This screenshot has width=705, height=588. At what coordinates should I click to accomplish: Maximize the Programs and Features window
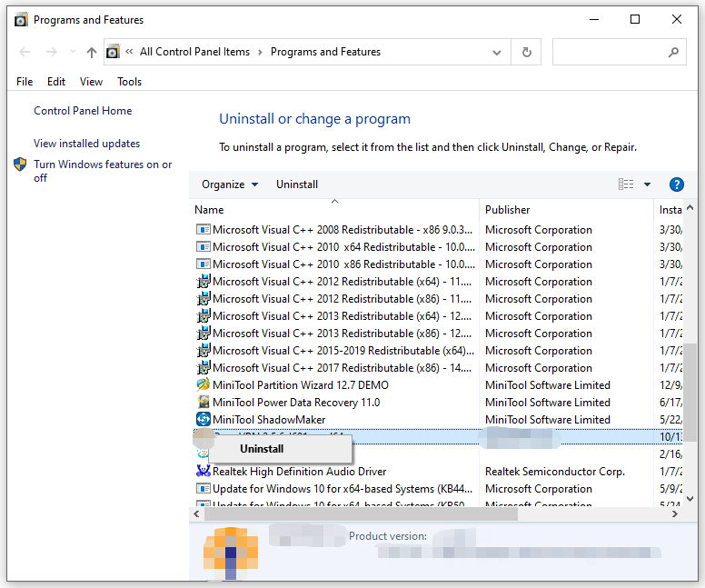coord(635,19)
